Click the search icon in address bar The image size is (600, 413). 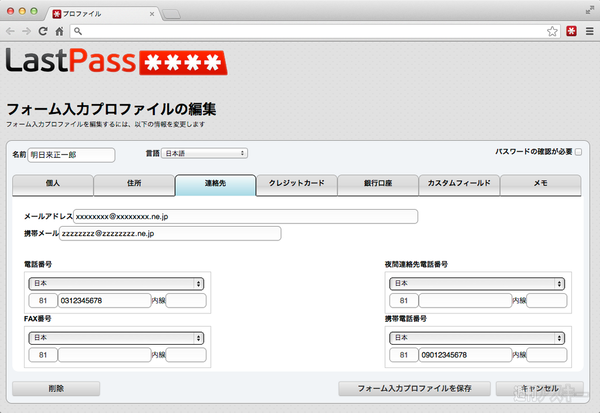click(78, 31)
